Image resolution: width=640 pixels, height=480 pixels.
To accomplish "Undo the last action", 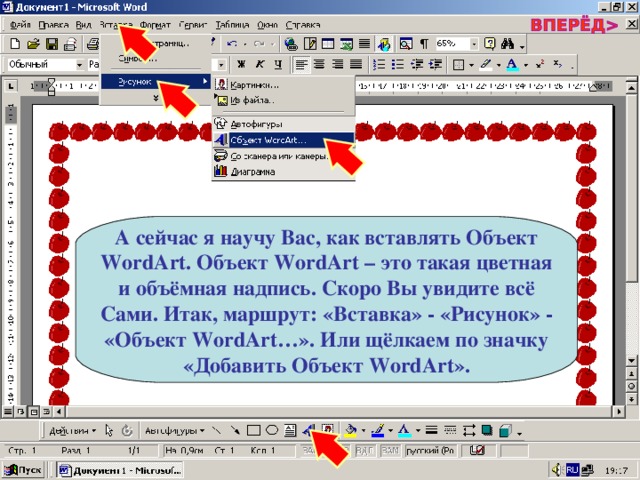I will click(232, 44).
